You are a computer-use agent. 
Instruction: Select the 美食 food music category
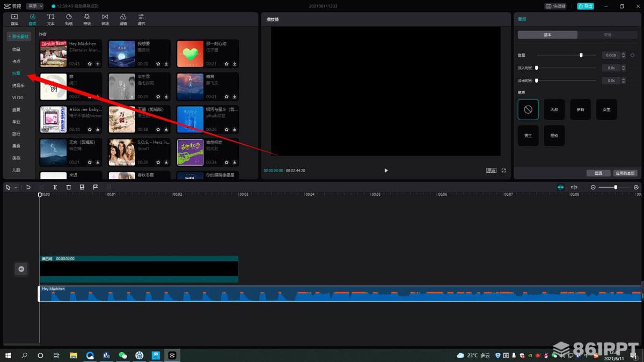(x=17, y=146)
